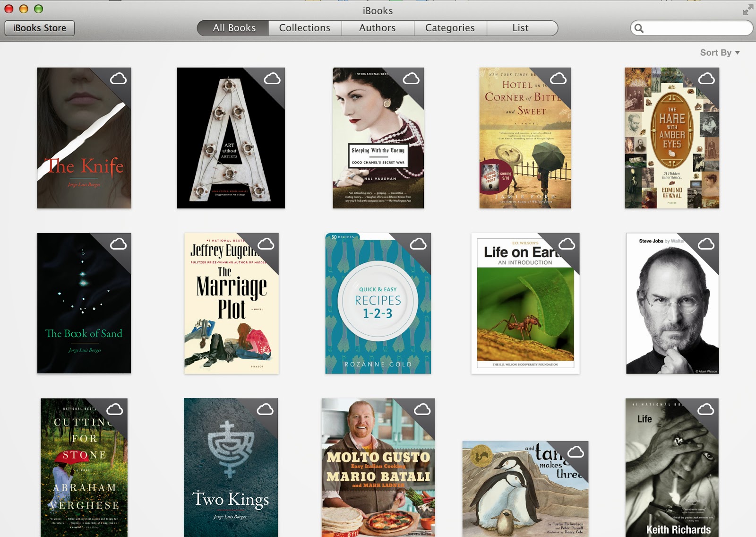Click the magnifying glass search icon

(639, 28)
